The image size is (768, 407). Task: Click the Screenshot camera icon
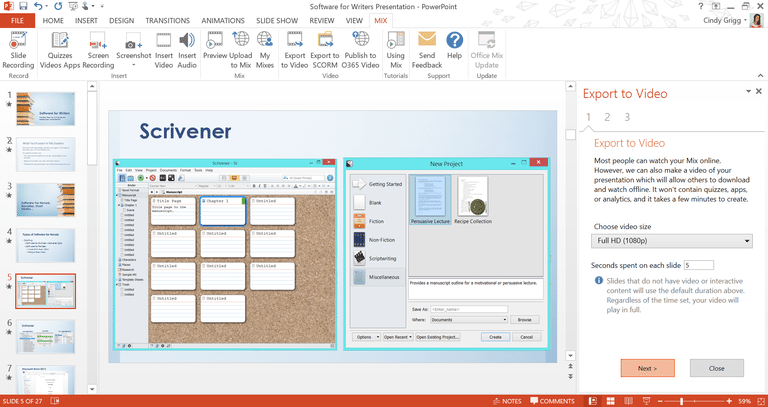coord(133,41)
